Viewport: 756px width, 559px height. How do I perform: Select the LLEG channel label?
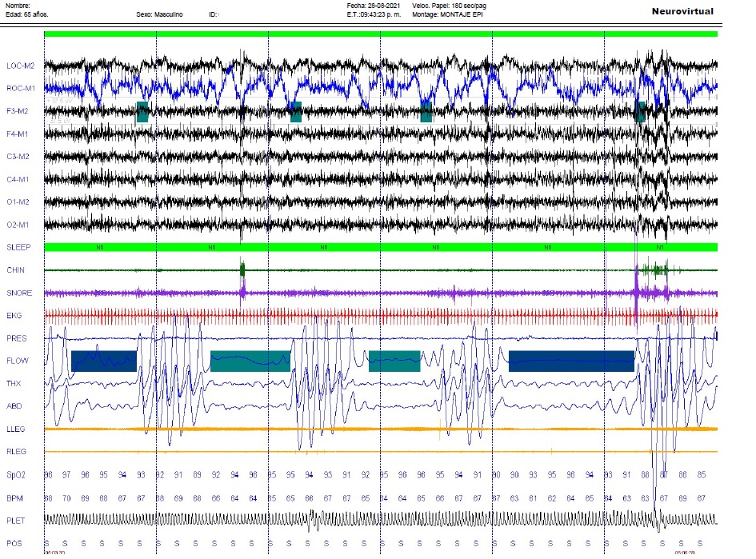(x=15, y=429)
